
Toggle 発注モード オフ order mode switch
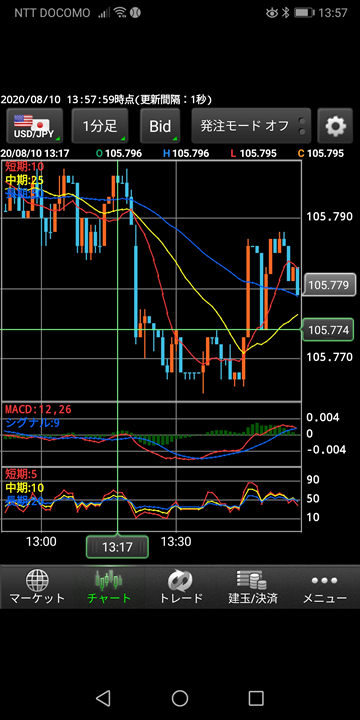251,126
